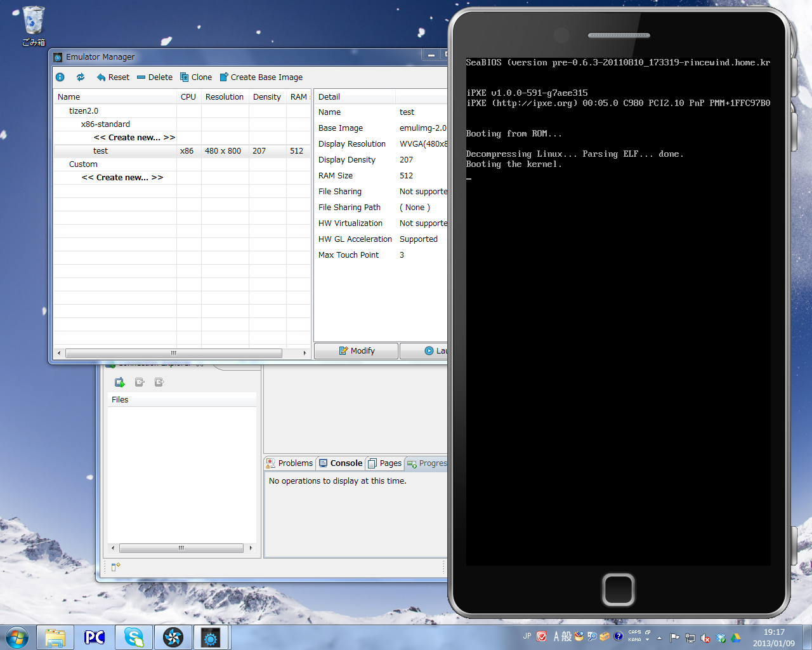Viewport: 812px width, 650px height.
Task: Click the refresh arrows icon in Emulator Manager
Action: (x=81, y=77)
